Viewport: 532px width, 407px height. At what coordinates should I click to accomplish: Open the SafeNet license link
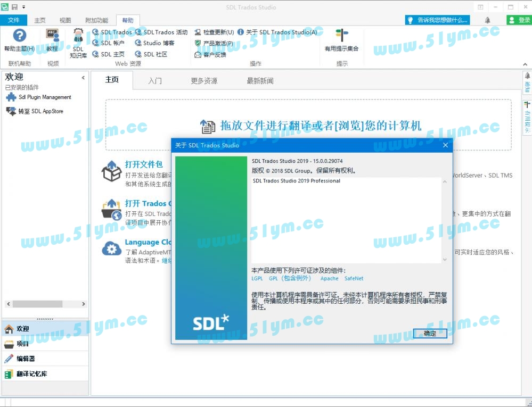coord(354,279)
